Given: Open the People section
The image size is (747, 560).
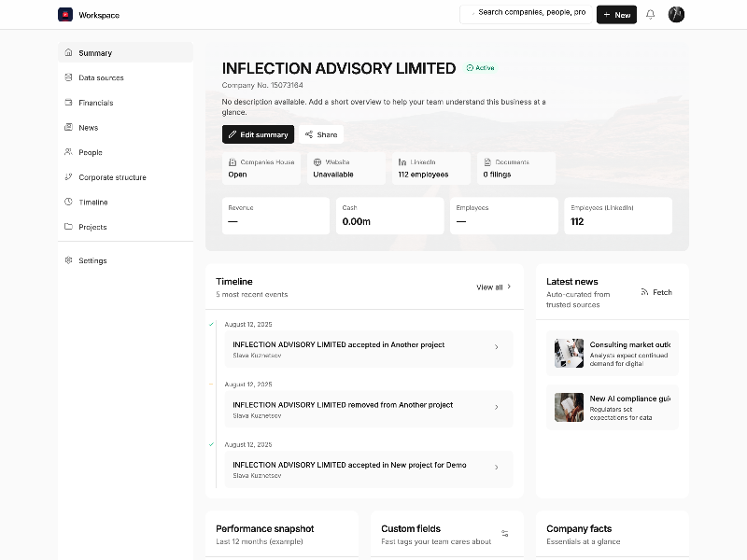Looking at the screenshot, I should [x=91, y=152].
